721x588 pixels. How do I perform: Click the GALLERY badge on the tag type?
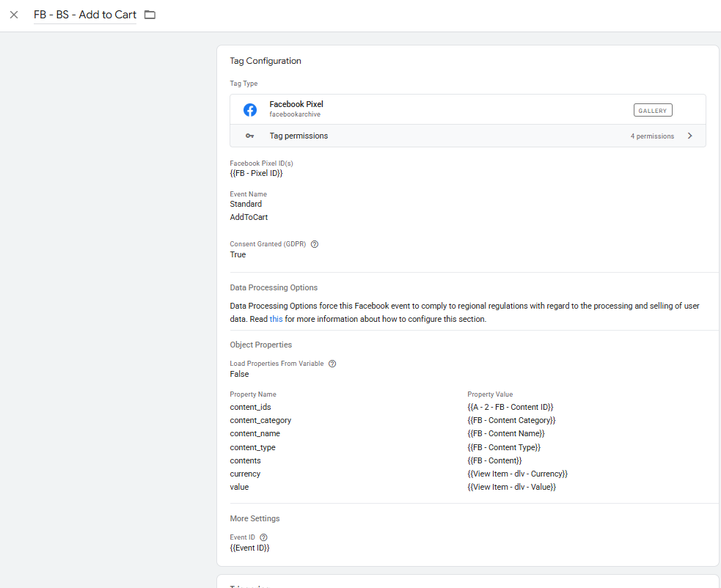[652, 111]
